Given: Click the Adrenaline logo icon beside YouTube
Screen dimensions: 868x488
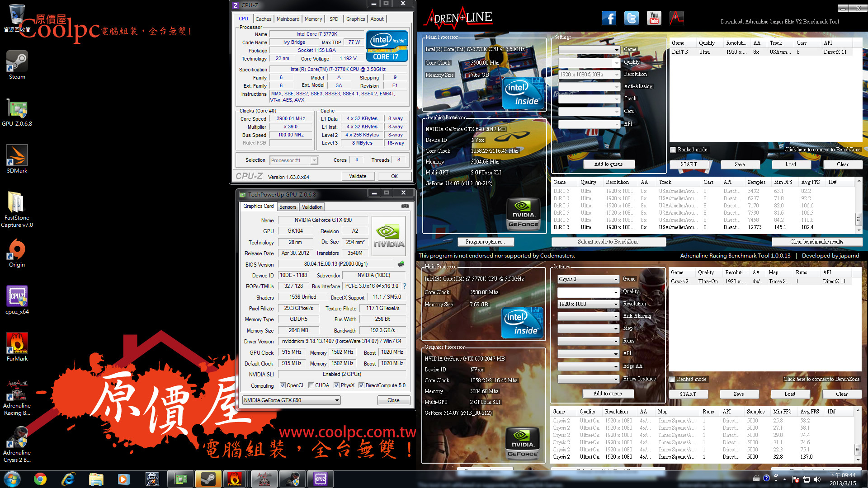Looking at the screenshot, I should pos(676,18).
